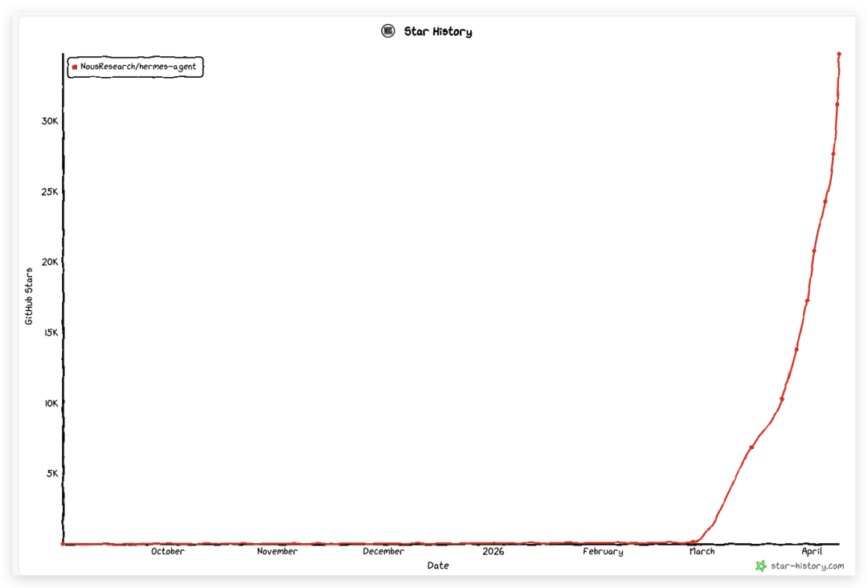Click the data point nearest the 10K level

coord(782,398)
